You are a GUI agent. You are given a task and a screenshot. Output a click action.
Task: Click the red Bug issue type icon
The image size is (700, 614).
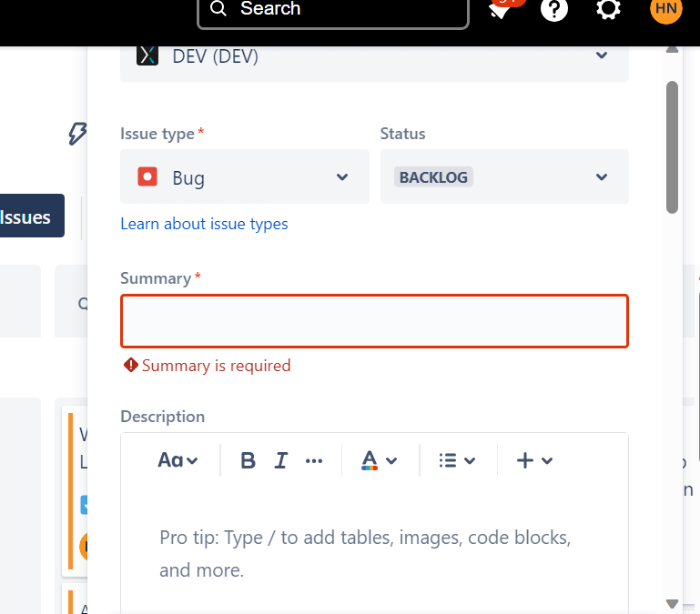[147, 176]
